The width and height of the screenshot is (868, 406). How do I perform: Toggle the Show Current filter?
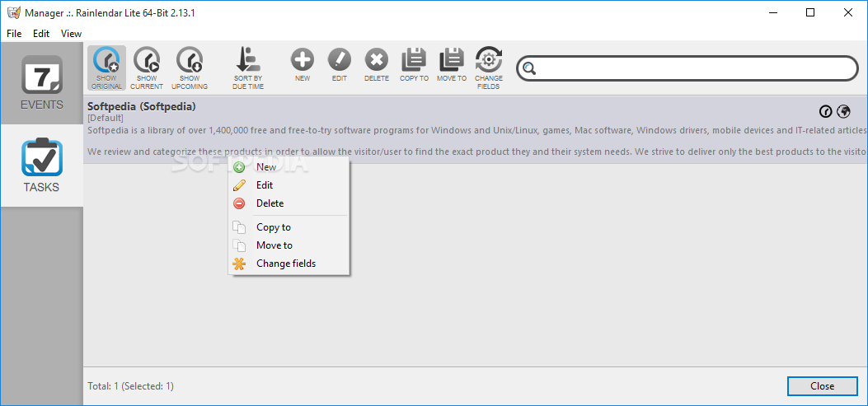pyautogui.click(x=147, y=68)
